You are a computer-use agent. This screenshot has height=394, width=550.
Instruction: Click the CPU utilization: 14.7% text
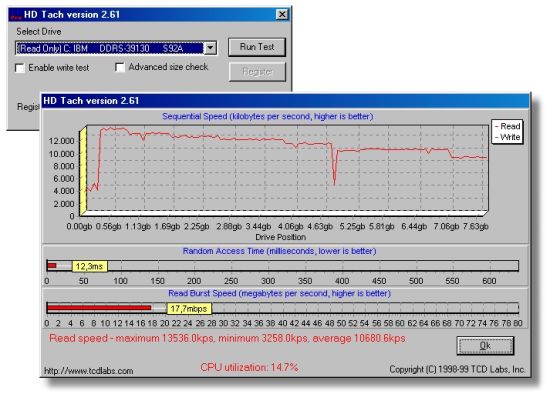(249, 367)
